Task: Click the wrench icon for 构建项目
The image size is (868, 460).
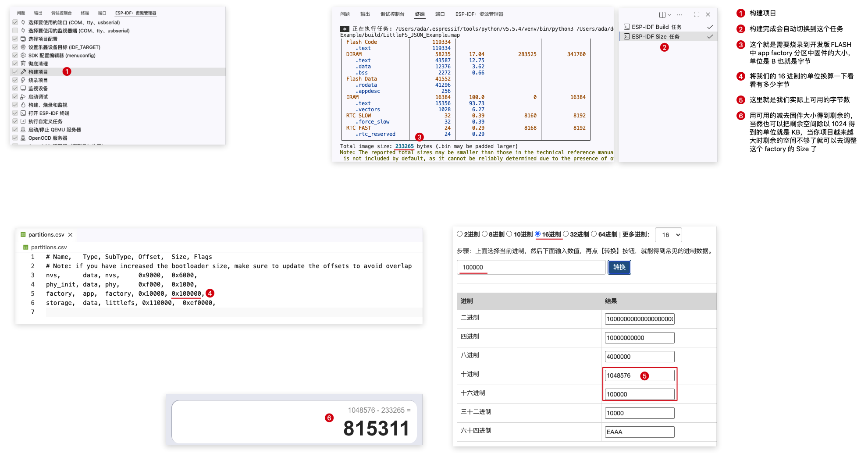Action: [23, 72]
